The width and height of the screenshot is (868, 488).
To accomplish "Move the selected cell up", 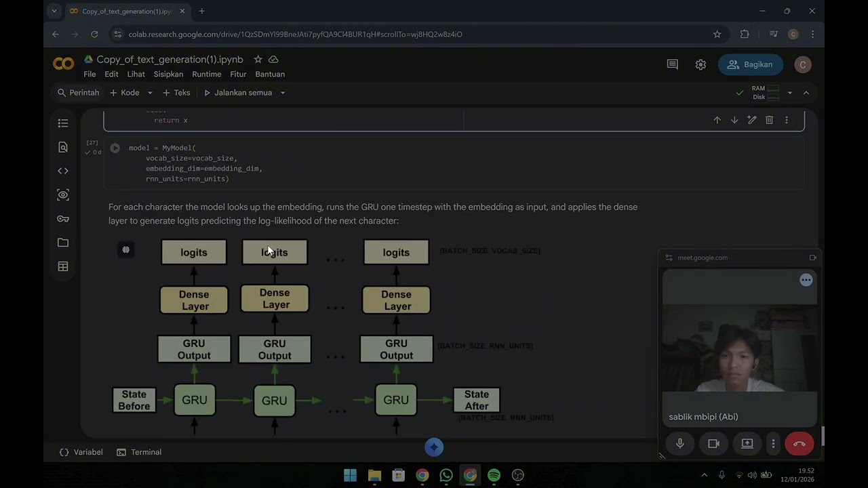I will pos(717,120).
